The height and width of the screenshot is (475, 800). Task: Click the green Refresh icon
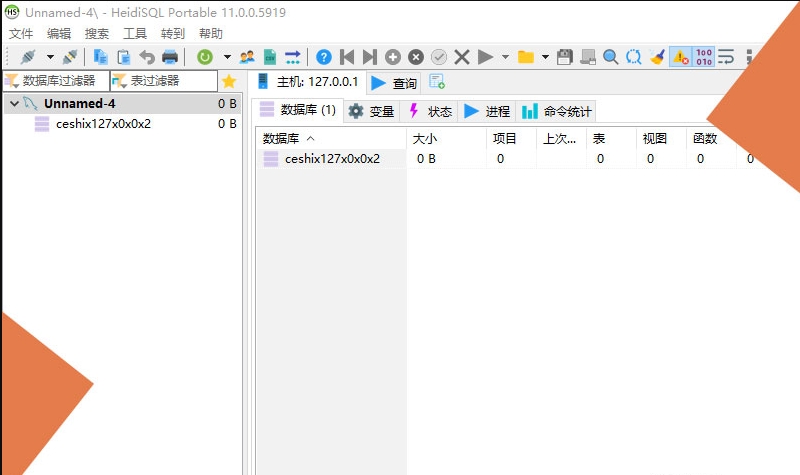[205, 57]
